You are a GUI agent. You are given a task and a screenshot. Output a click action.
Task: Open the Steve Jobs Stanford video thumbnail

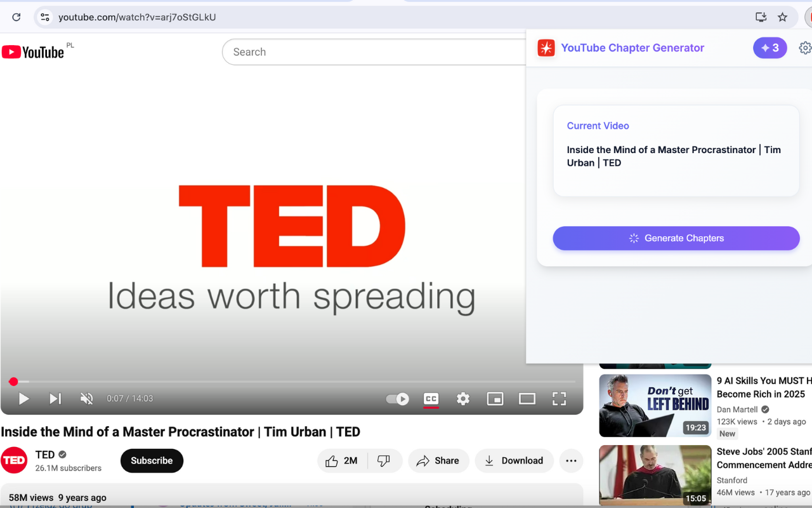(655, 476)
